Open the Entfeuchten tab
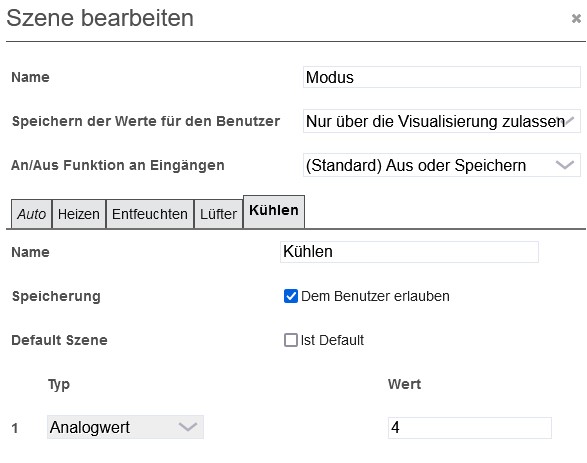 coord(150,214)
